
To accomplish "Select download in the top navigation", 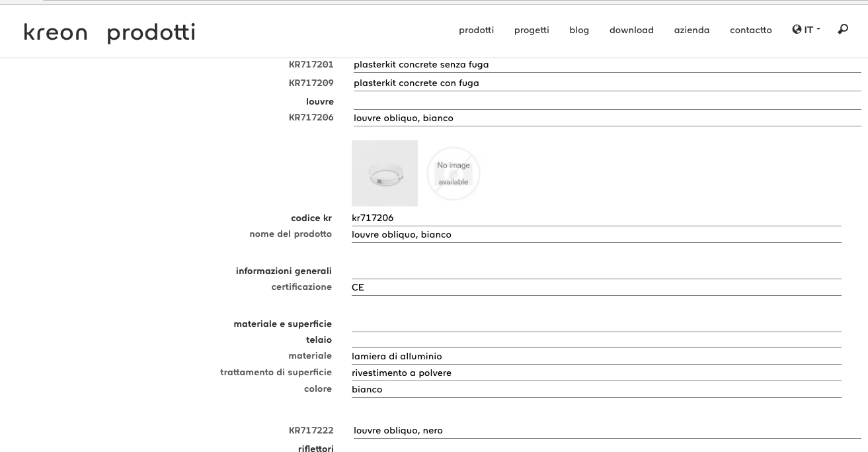I will point(631,30).
